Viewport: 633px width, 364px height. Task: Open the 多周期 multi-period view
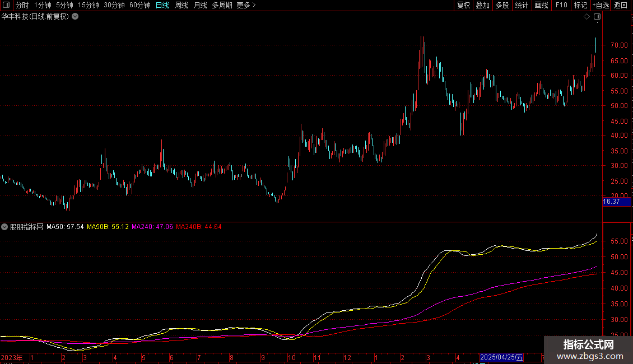coord(222,5)
